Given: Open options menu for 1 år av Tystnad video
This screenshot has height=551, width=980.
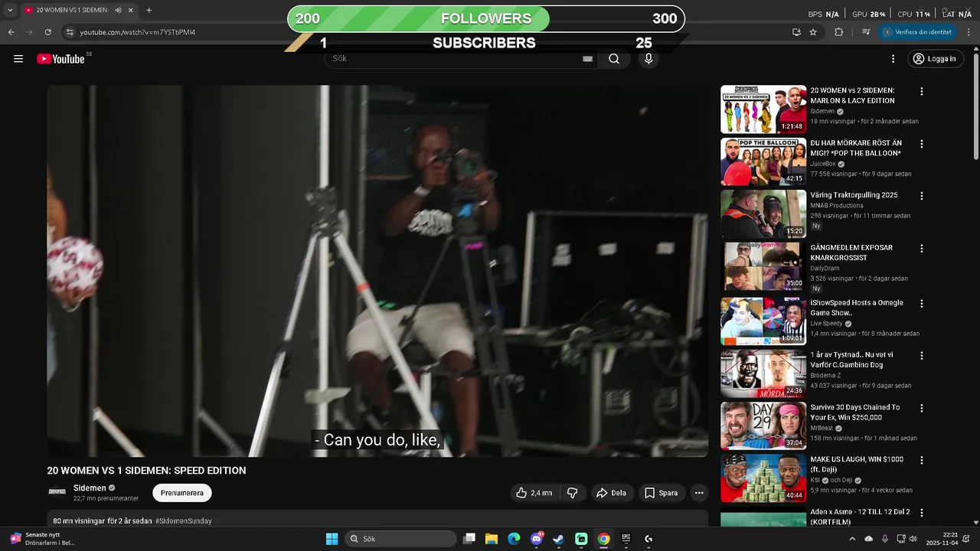Looking at the screenshot, I should click(922, 356).
